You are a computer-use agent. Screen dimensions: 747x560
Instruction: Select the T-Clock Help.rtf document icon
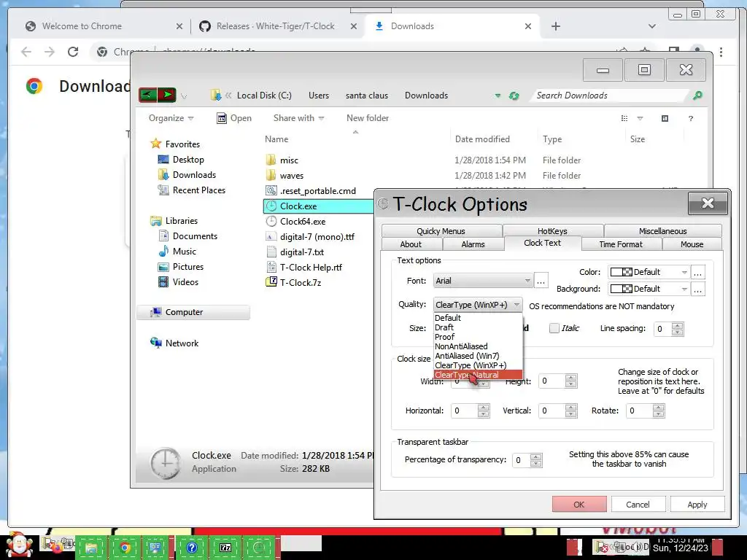click(271, 267)
